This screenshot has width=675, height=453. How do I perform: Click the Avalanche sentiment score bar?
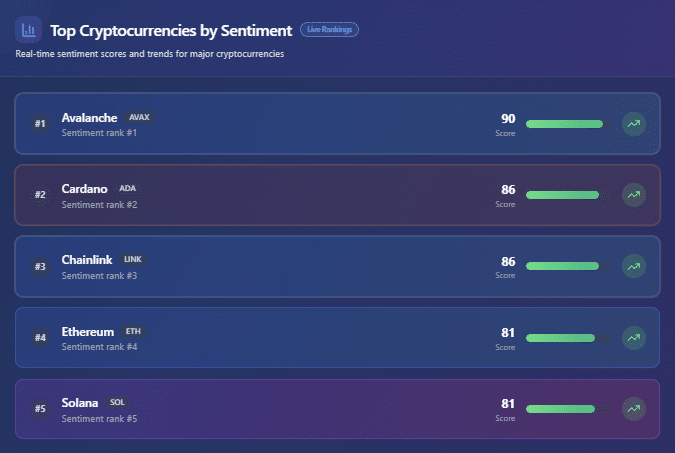tap(566, 124)
